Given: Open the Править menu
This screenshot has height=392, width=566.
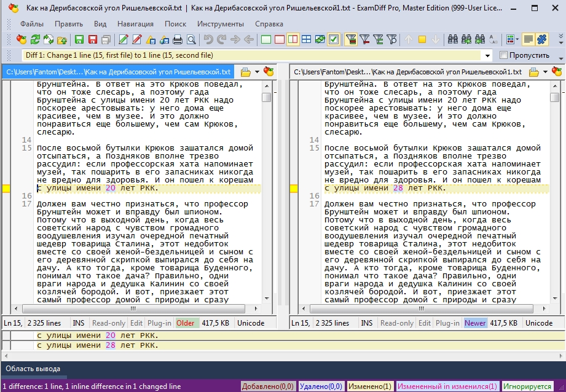Looking at the screenshot, I should pyautogui.click(x=69, y=24).
